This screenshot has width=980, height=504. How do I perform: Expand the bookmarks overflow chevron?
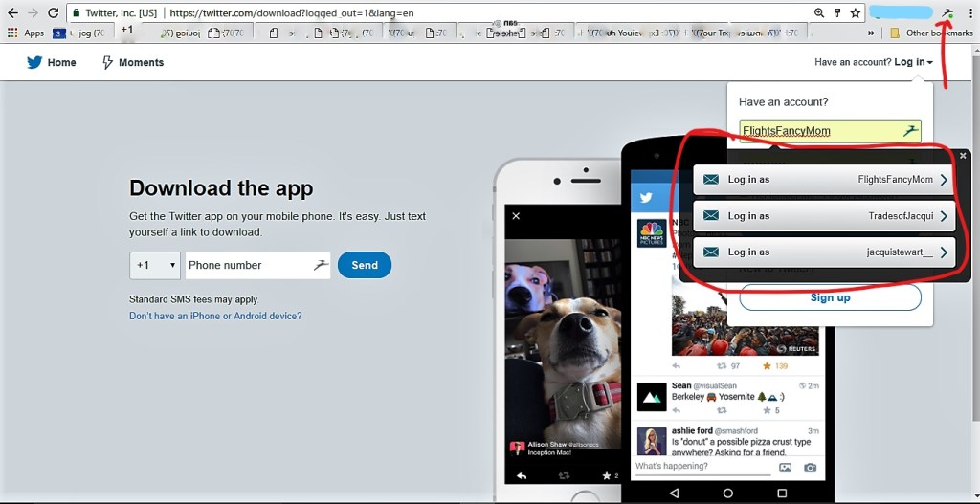[x=871, y=33]
